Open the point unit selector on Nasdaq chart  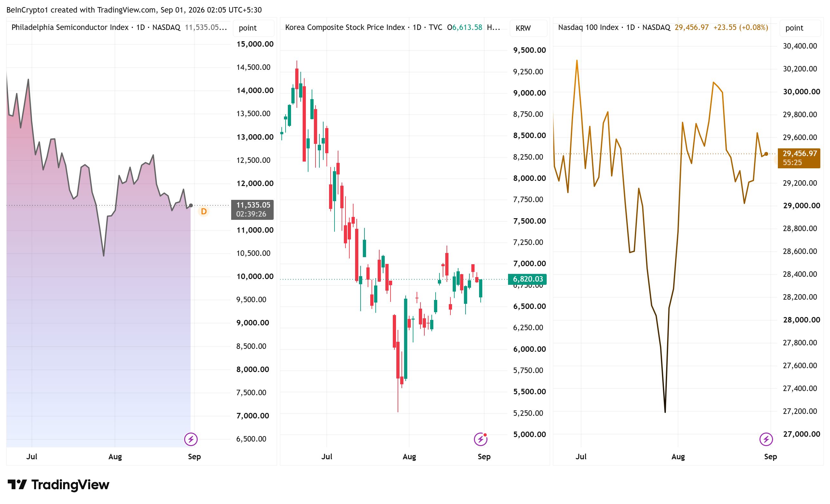click(800, 28)
